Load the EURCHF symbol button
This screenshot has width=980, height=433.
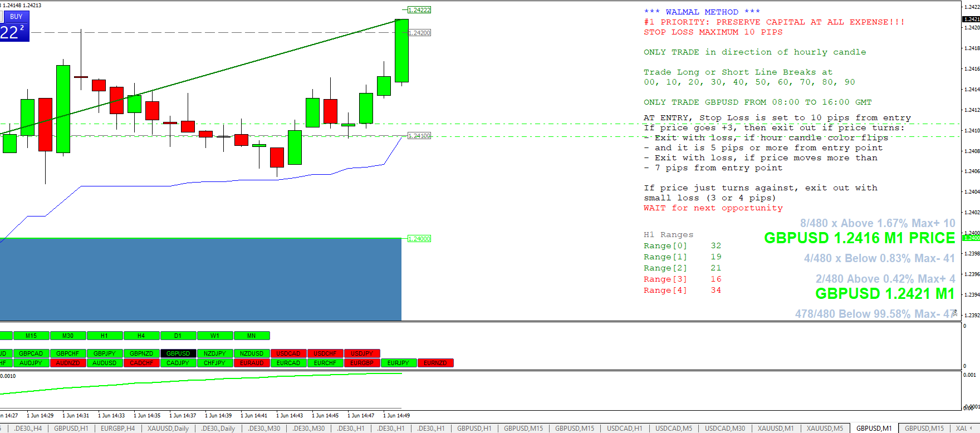pos(325,363)
